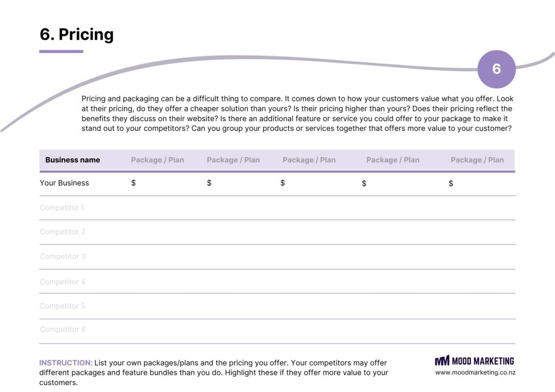The image size is (555, 392).
Task: Click the intro paragraph about pricing and packaging
Action: [297, 114]
